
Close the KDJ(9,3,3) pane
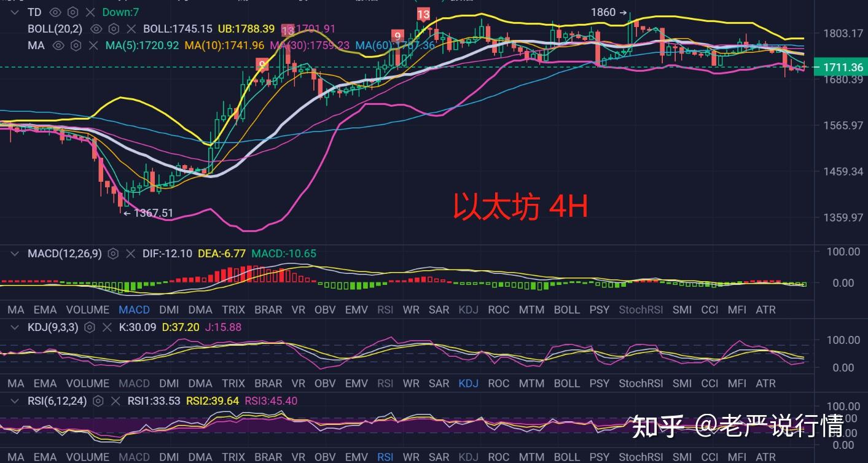[x=108, y=327]
